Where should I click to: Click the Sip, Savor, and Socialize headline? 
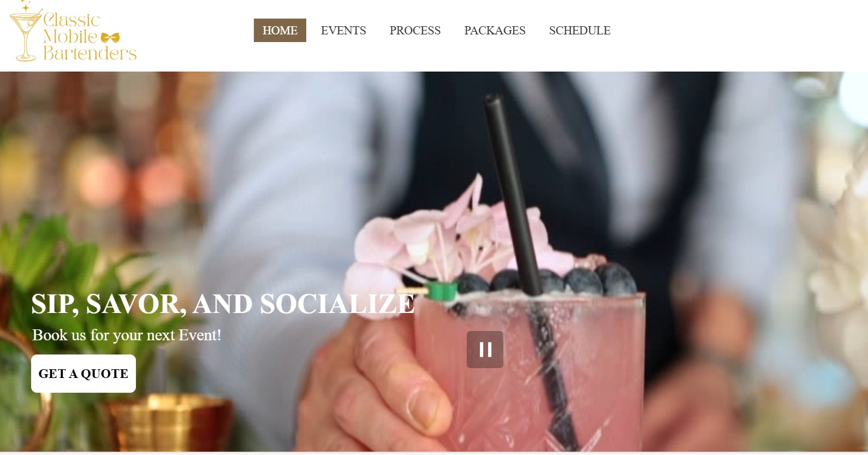click(x=223, y=304)
